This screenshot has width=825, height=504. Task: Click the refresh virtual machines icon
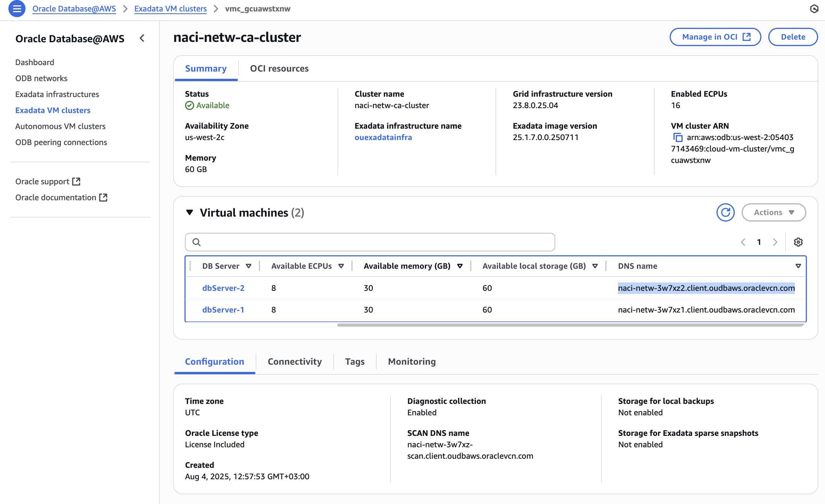coord(725,212)
